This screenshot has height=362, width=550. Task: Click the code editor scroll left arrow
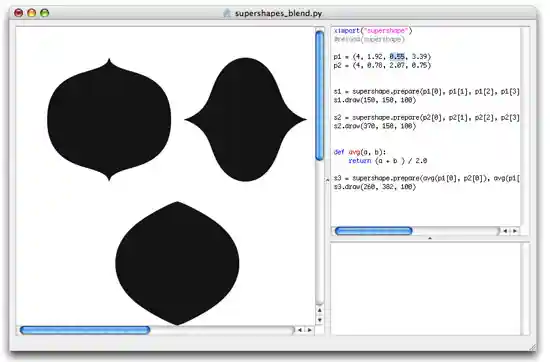pos(505,231)
